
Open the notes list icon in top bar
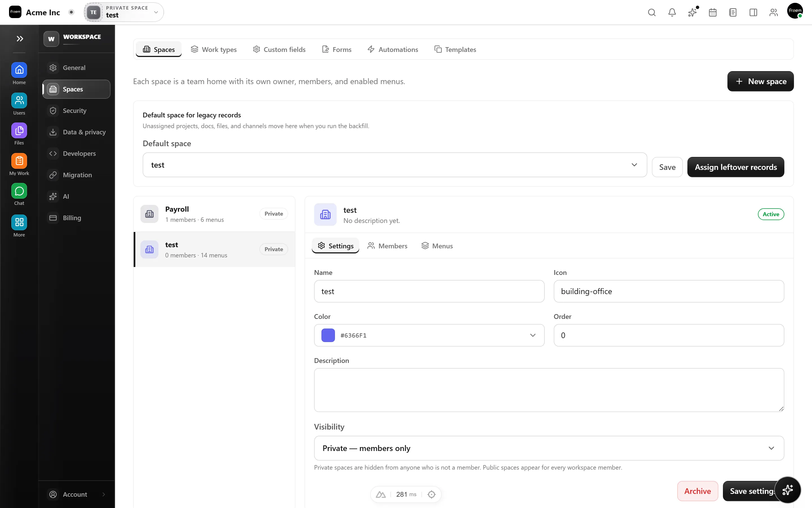[x=733, y=12]
